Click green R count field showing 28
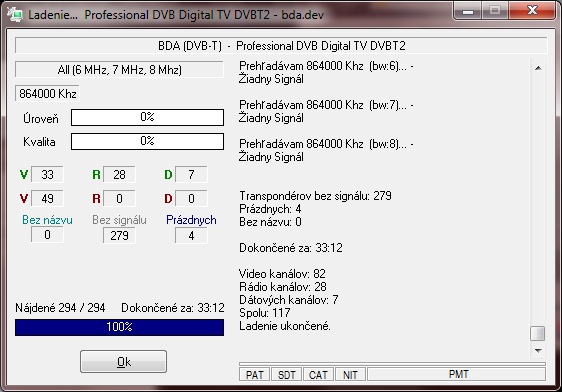 119,175
